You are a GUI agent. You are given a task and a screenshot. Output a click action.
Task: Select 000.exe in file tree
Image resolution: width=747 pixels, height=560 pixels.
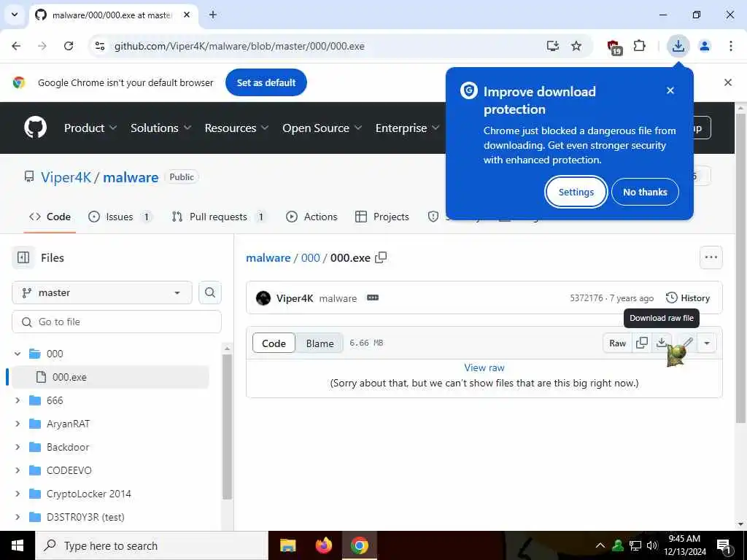point(111,377)
